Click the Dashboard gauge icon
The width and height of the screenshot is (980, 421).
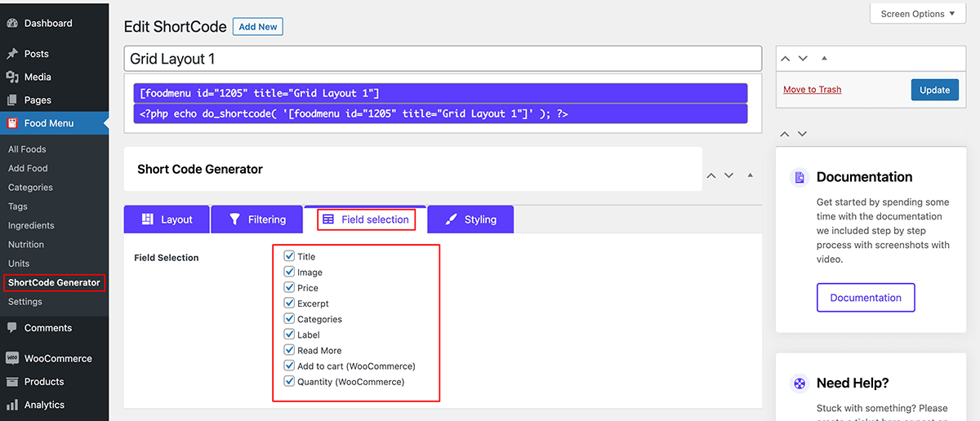click(12, 24)
